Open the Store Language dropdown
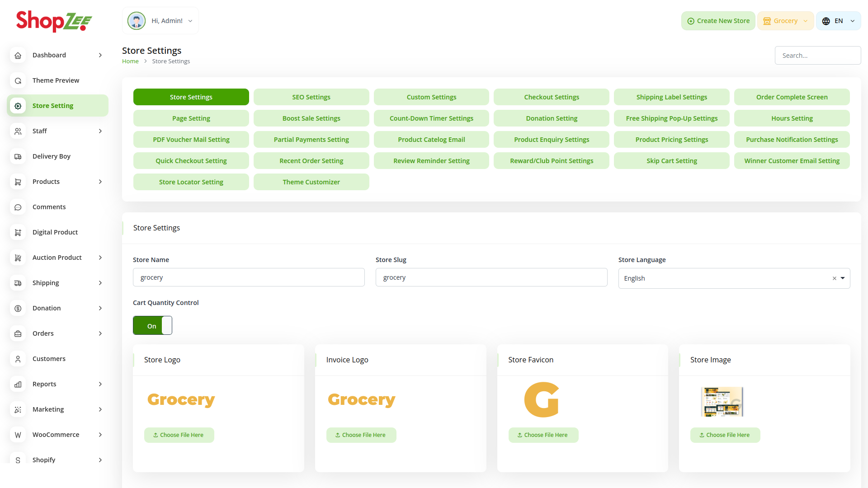The width and height of the screenshot is (868, 488). point(843,278)
